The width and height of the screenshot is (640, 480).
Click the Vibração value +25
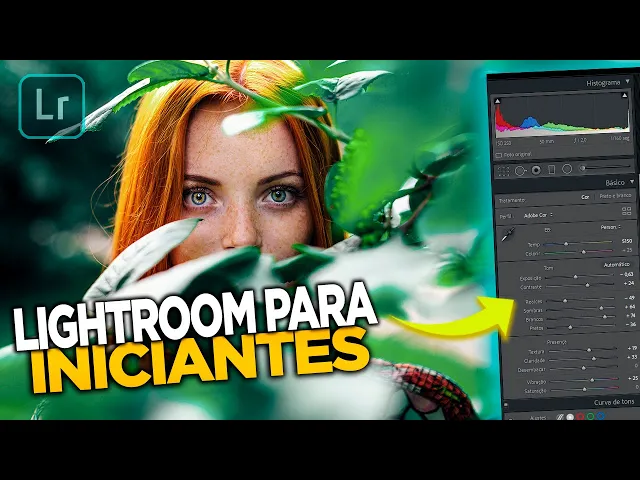(x=633, y=378)
